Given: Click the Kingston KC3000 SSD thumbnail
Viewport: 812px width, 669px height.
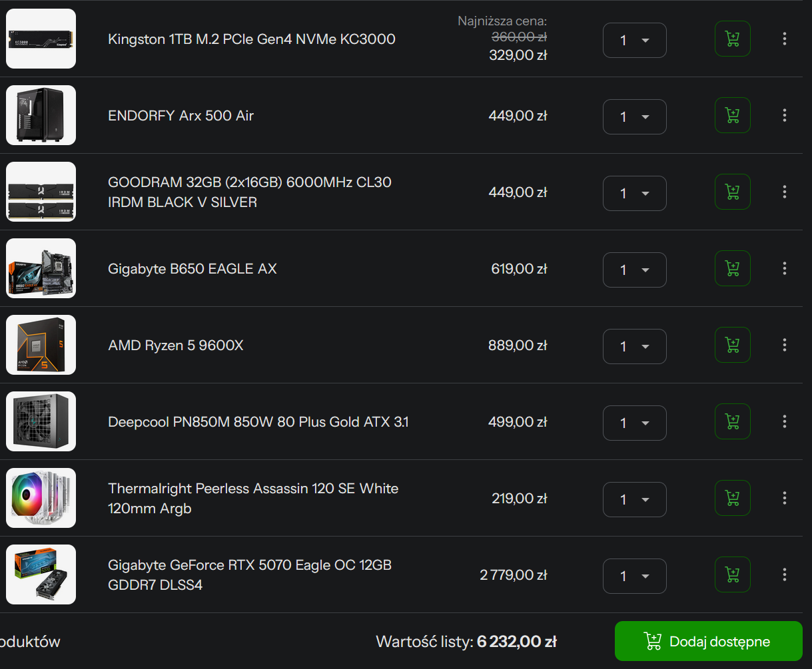Looking at the screenshot, I should (x=41, y=39).
